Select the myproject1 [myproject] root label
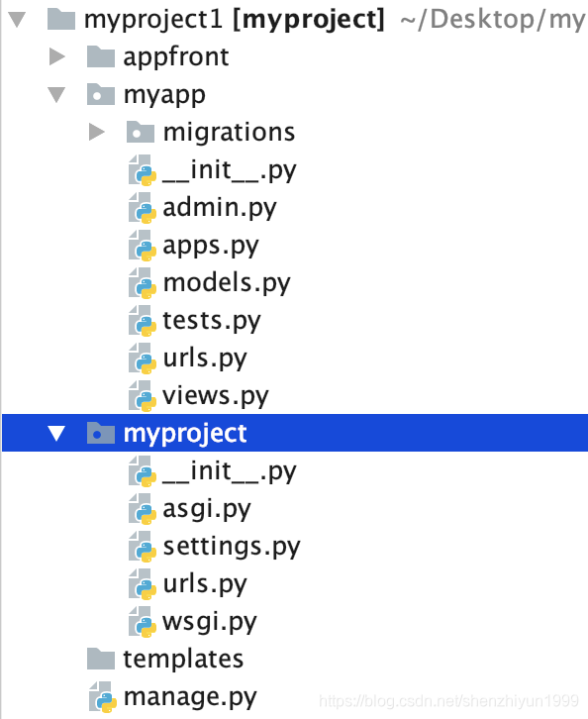 (x=234, y=20)
